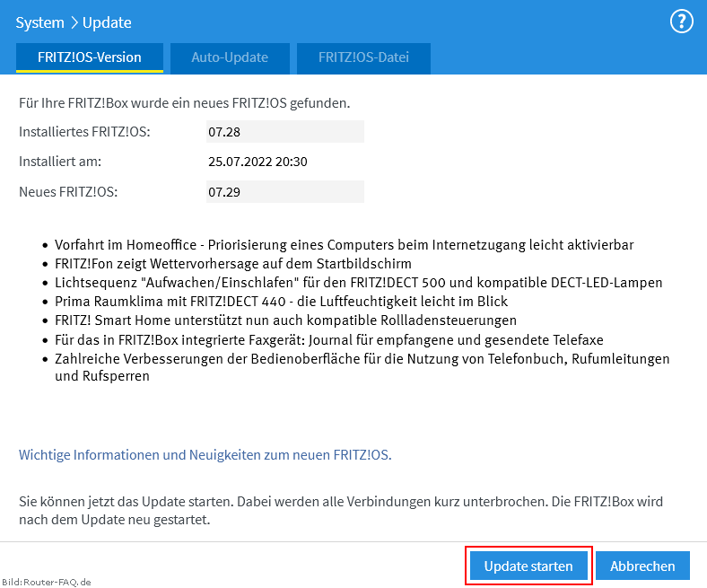707x588 pixels.
Task: Open the help question mark icon
Action: (681, 22)
